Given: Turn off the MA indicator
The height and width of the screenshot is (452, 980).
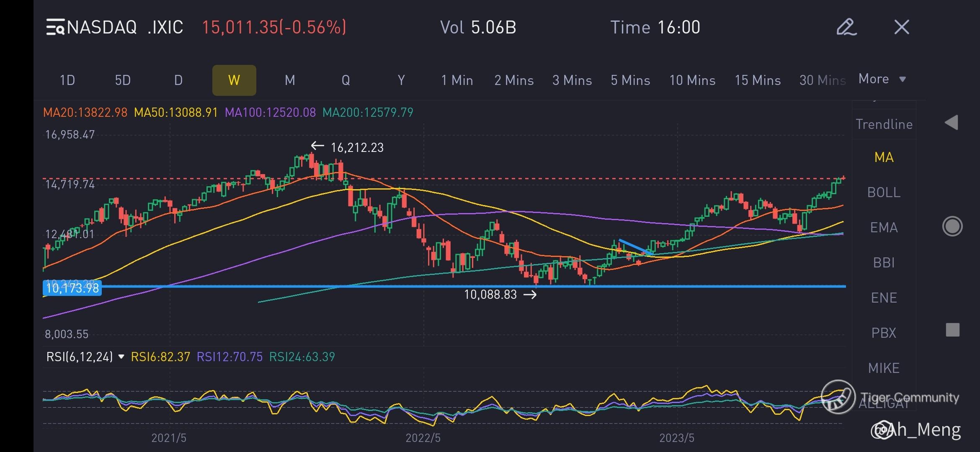Looking at the screenshot, I should point(884,157).
